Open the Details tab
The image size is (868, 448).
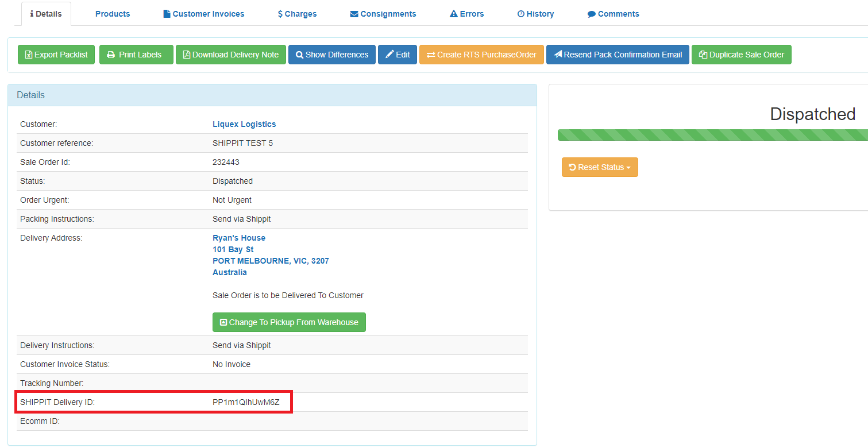click(46, 14)
